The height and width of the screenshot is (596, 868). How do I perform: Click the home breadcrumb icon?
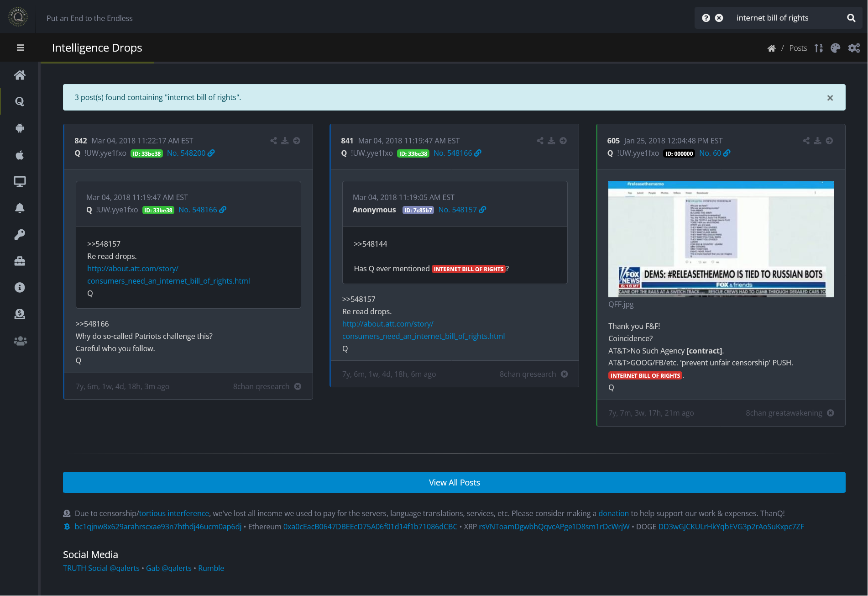click(x=771, y=48)
